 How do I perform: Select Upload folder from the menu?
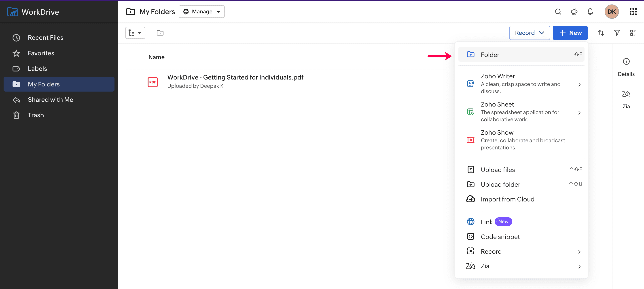(500, 184)
